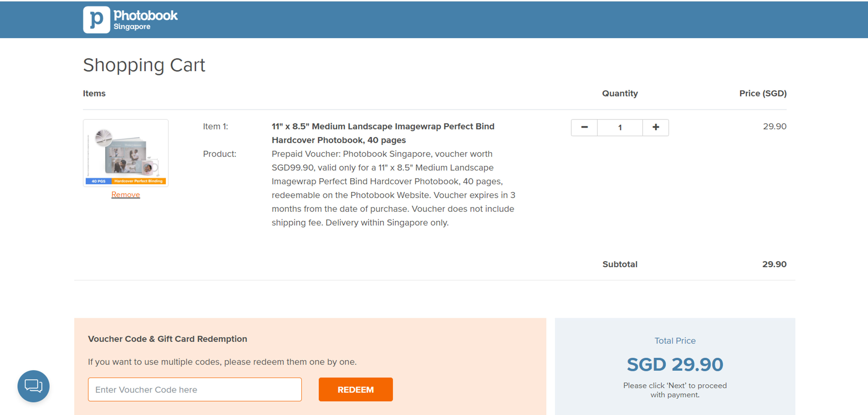The image size is (868, 415).
Task: Click the Prepaid Voucher product description
Action: [x=393, y=188]
